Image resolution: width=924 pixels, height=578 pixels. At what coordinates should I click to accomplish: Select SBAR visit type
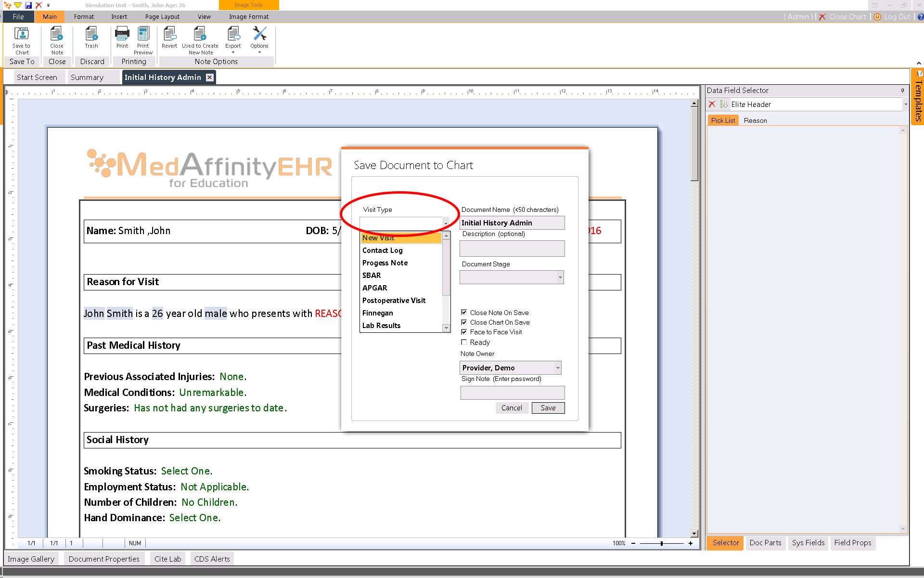click(401, 276)
